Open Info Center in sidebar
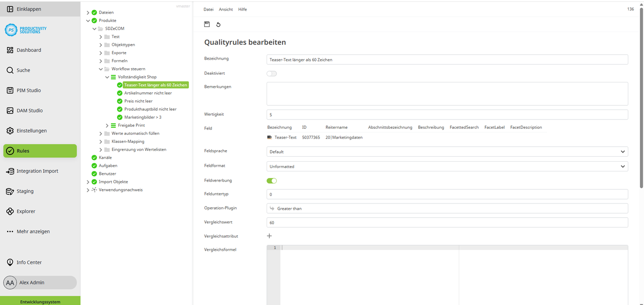This screenshot has height=305, width=644. click(x=29, y=262)
